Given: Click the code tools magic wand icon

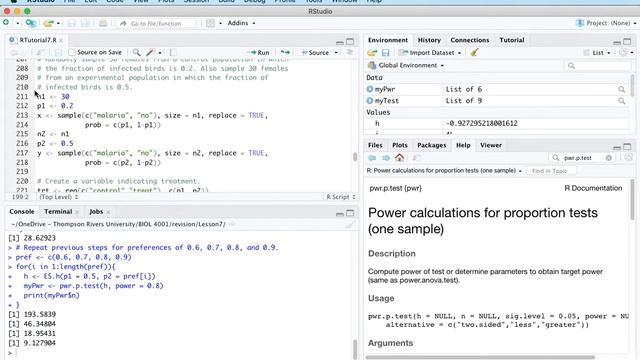Looking at the screenshot, I should 150,52.
